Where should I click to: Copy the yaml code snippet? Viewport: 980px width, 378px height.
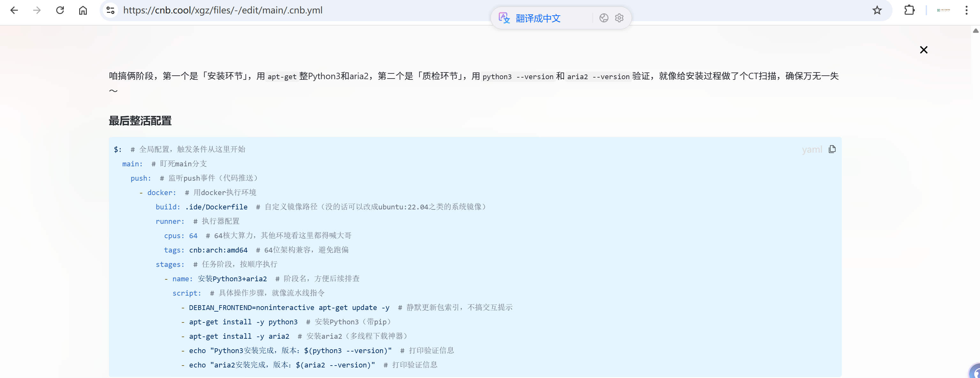pyautogui.click(x=833, y=149)
